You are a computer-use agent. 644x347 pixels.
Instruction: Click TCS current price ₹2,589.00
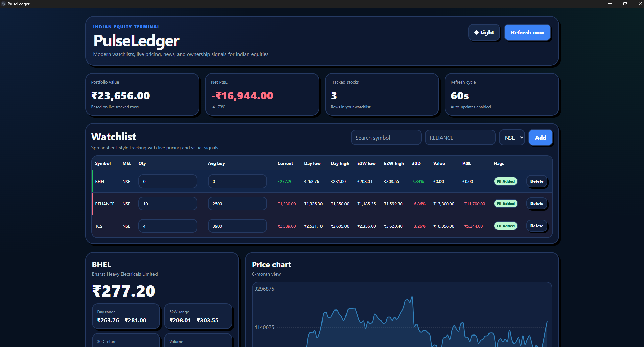(287, 226)
